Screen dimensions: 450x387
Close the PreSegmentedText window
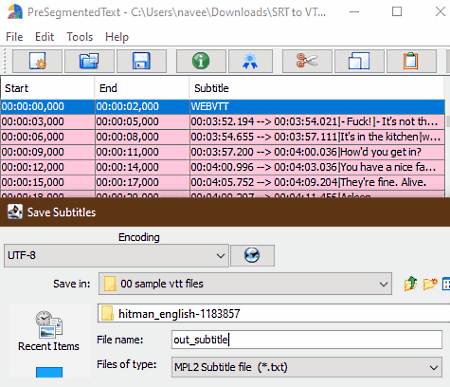click(x=440, y=12)
